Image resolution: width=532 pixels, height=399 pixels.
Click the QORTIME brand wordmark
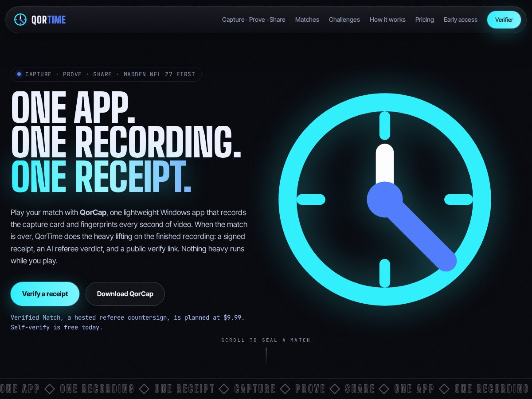(49, 20)
